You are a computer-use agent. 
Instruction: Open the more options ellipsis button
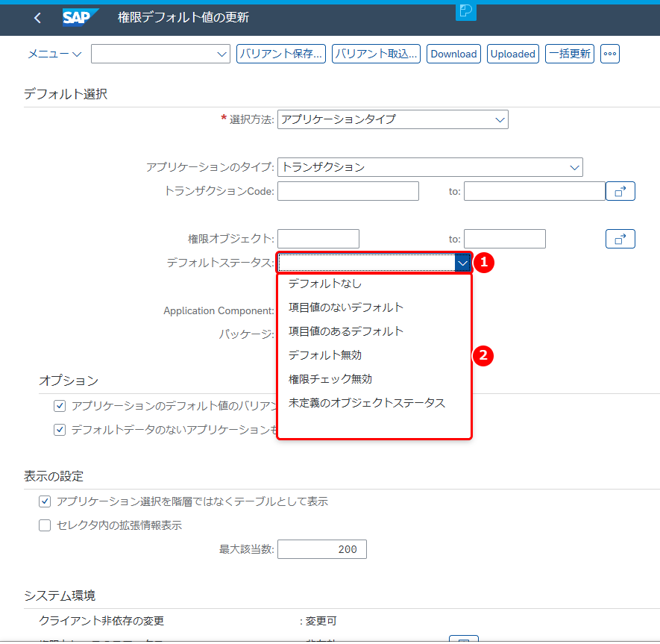[610, 54]
